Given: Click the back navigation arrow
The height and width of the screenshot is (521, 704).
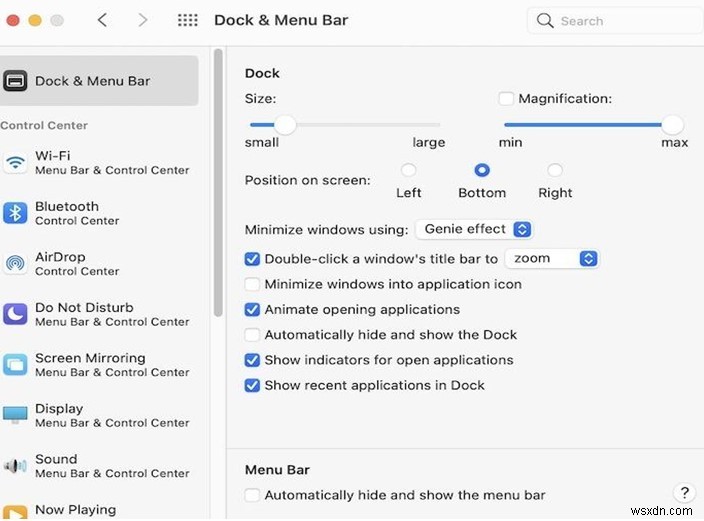Looking at the screenshot, I should (x=102, y=20).
